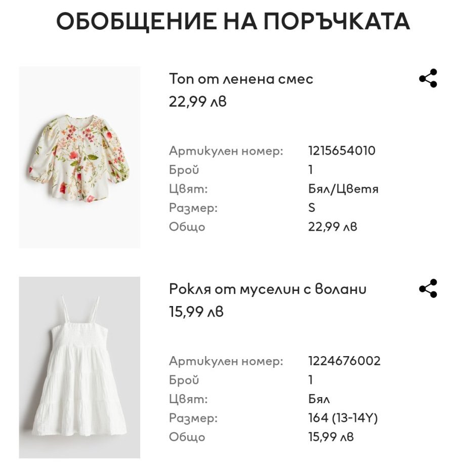The image size is (465, 476).
Task: Click the top's total amount 22,99 лв
Action: pyautogui.click(x=332, y=227)
